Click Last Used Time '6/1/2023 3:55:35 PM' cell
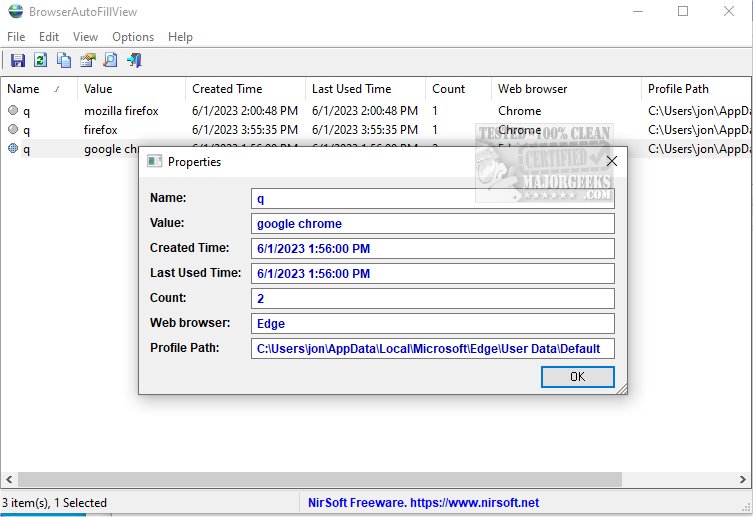The width and height of the screenshot is (753, 517). 365,130
